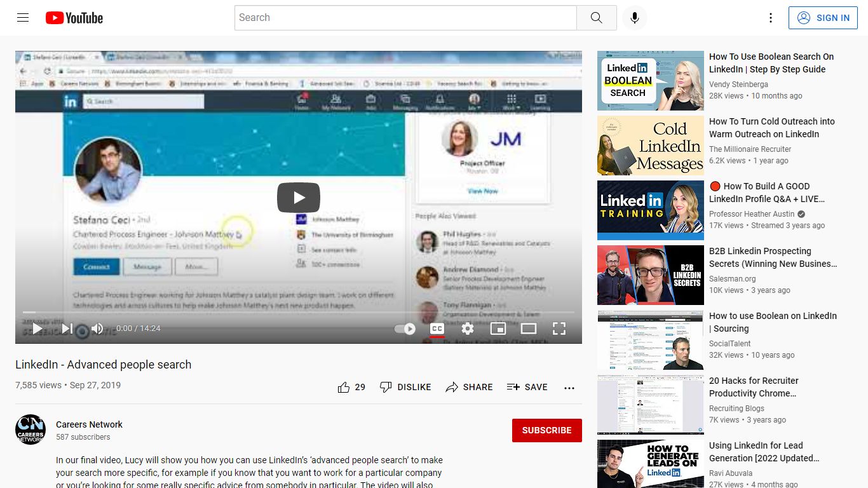Open 'How To Turn Cold Outreach' title
The width and height of the screenshot is (868, 488).
click(x=772, y=128)
